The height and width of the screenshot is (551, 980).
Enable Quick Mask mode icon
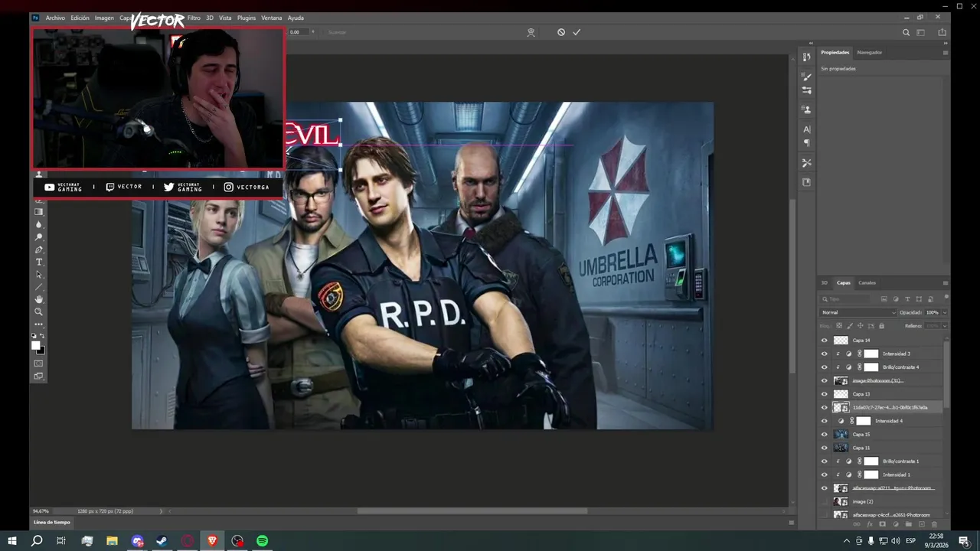(39, 364)
